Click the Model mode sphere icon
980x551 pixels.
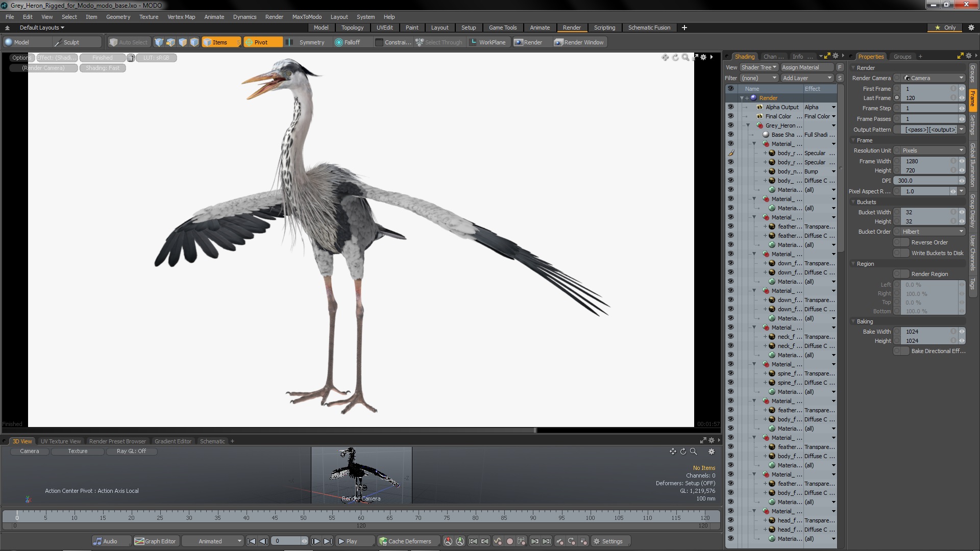8,42
